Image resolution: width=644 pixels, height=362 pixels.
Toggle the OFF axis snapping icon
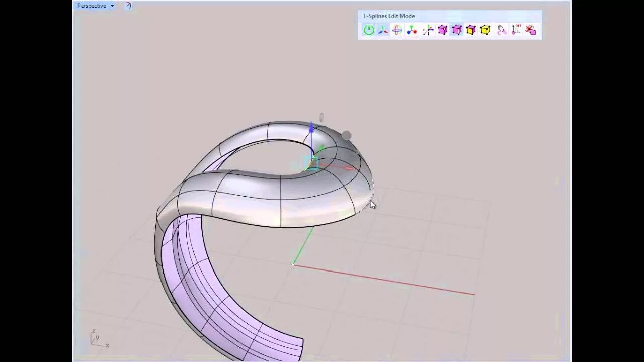click(516, 30)
